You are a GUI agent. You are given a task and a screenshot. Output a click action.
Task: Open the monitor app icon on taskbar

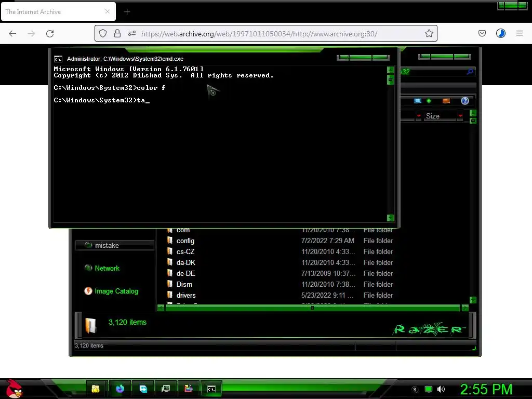click(166, 389)
